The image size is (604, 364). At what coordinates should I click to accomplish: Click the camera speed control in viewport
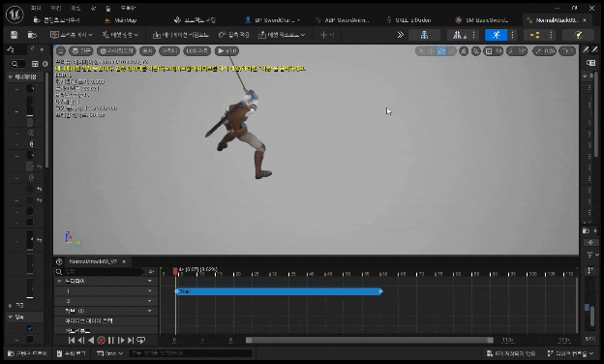pos(567,51)
